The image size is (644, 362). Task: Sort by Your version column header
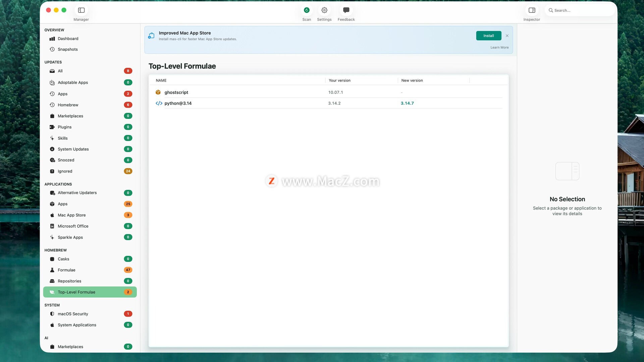[339, 81]
